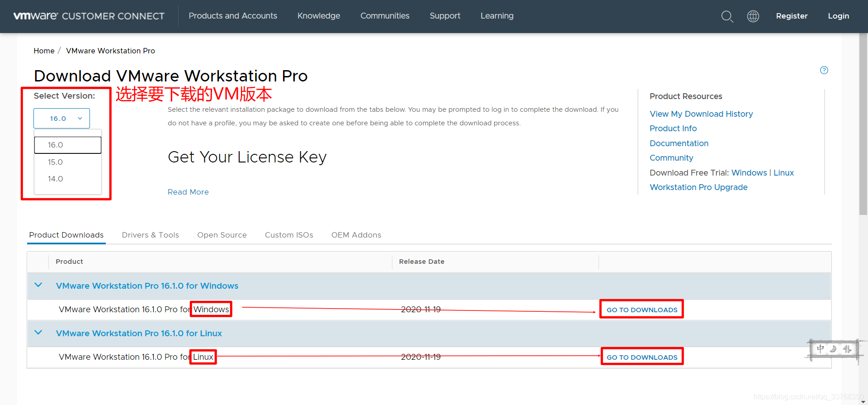Image resolution: width=868 pixels, height=405 pixels.
Task: Click the VMware Workstation Pro 16.1.0 for Linux heading
Action: coord(139,333)
